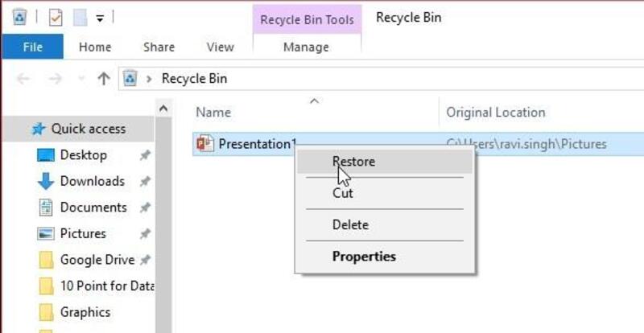
Task: Open Properties from the context menu
Action: 364,257
